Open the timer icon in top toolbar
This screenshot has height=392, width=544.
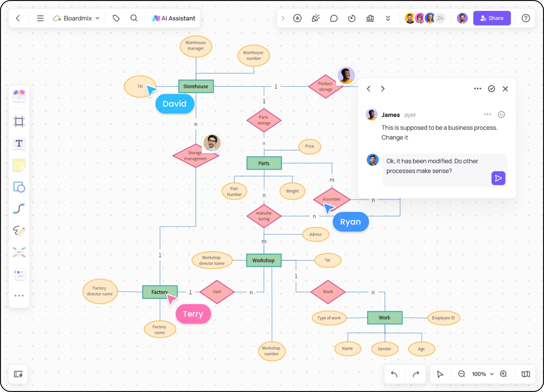click(352, 18)
